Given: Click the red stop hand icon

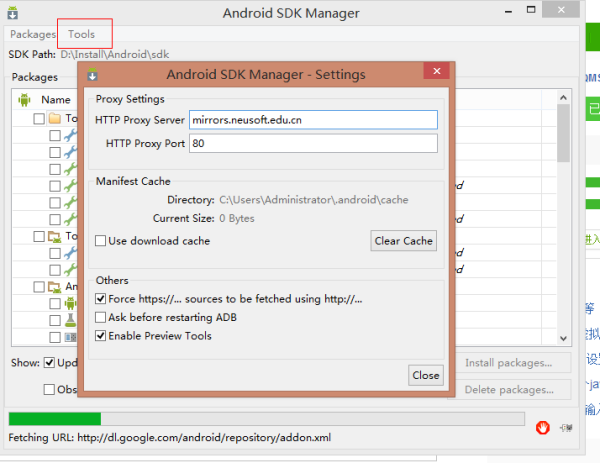Looking at the screenshot, I should (x=543, y=427).
